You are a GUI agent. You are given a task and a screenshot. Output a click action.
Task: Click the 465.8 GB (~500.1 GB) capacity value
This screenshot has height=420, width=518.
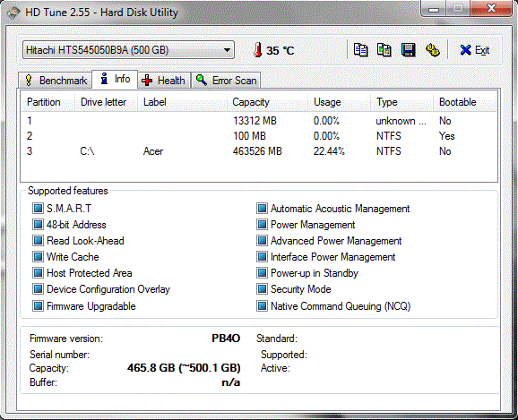tap(184, 367)
